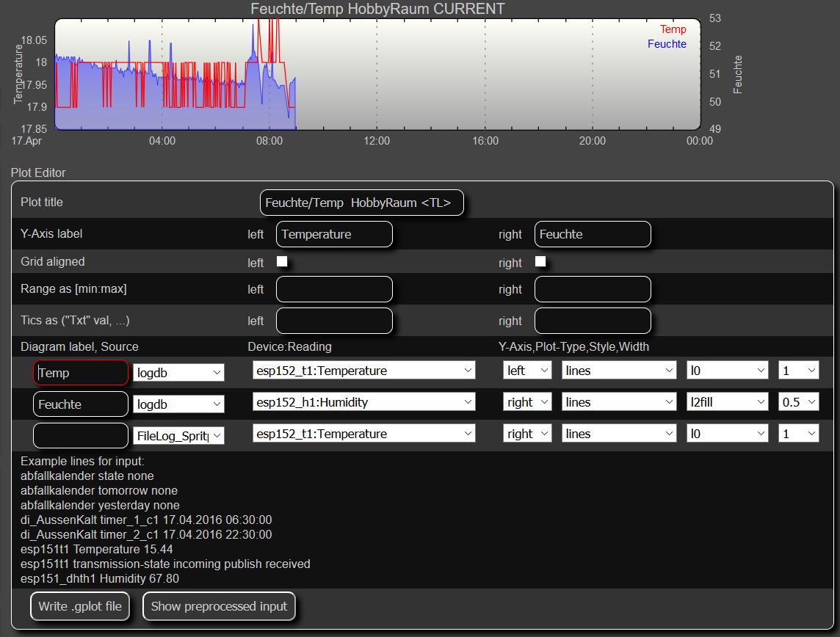Click the red Temp legend in chart
This screenshot has height=637, width=840.
coord(673,29)
